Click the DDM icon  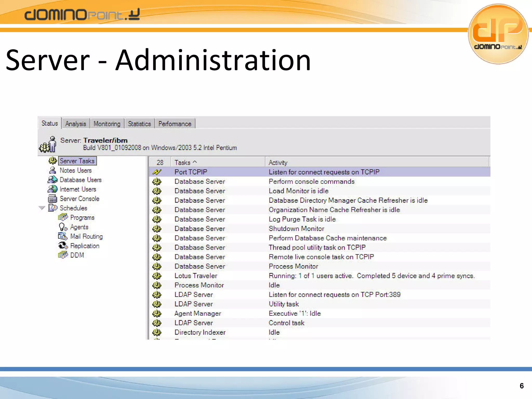pos(63,255)
